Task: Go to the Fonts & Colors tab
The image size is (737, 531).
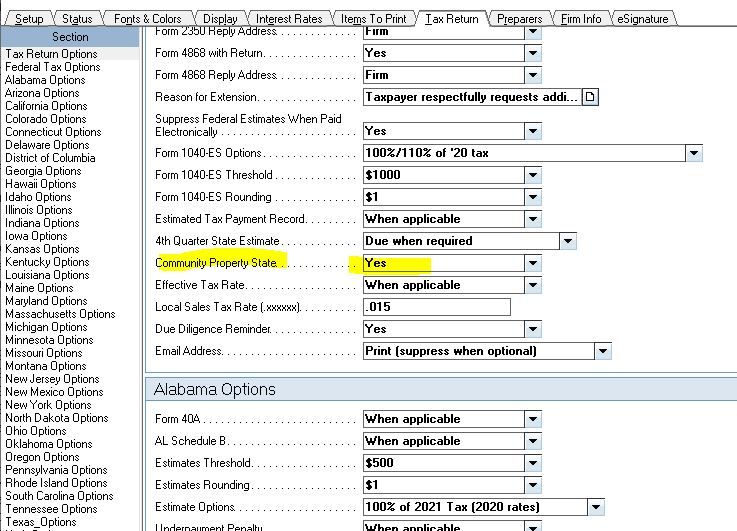Action: coord(147,19)
